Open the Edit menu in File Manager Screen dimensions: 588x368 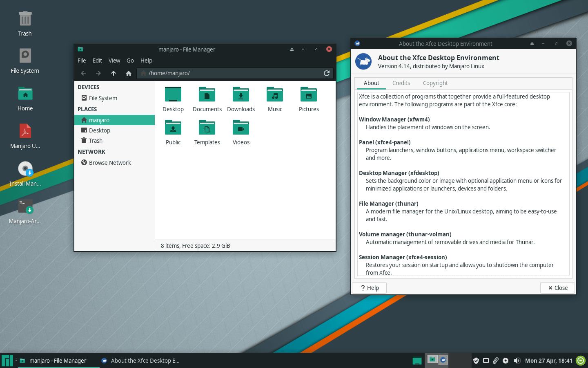point(97,61)
